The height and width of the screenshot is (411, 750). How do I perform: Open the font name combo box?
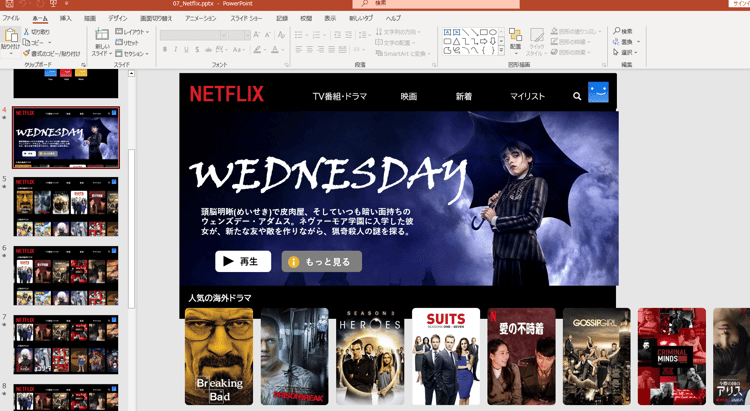(x=193, y=35)
